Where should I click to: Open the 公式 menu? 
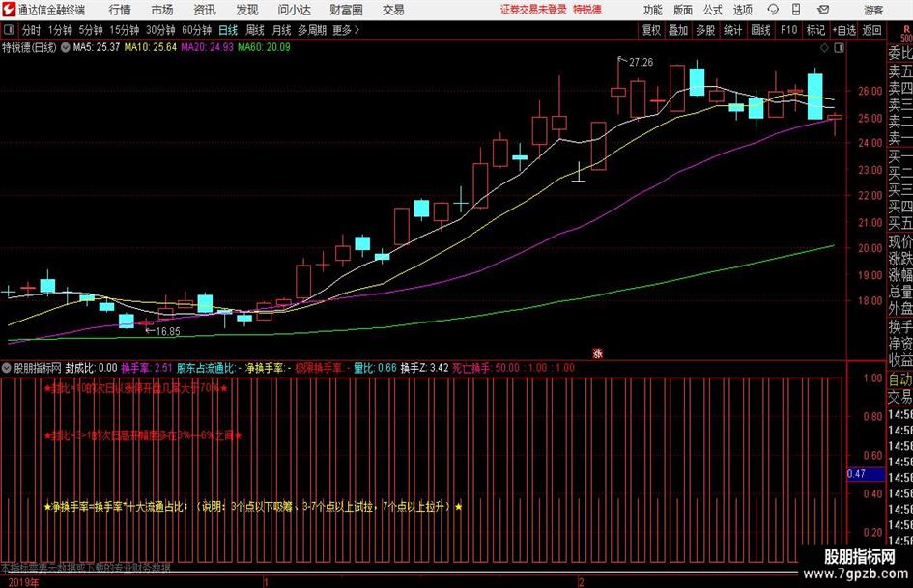[712, 10]
